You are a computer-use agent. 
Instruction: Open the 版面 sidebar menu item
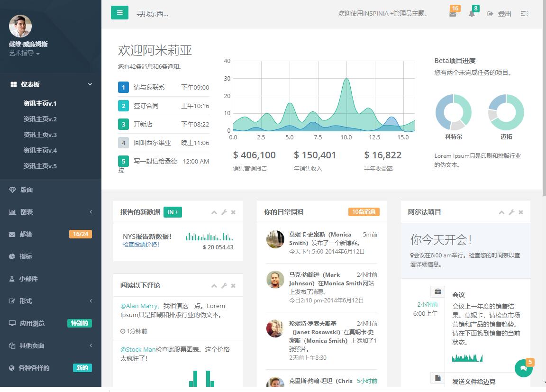tap(27, 189)
